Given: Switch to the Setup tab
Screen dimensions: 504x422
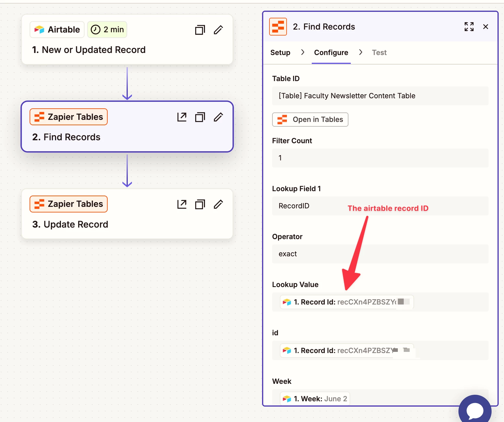Looking at the screenshot, I should (x=280, y=52).
